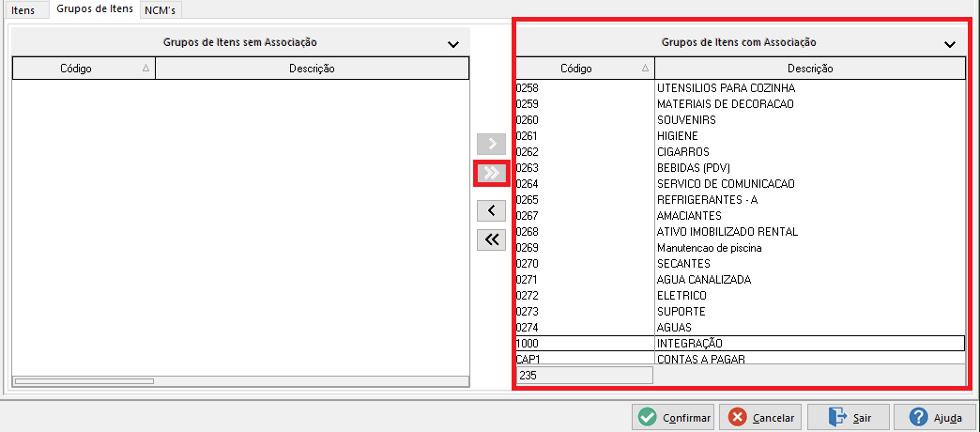Expand chevron of Grupos de Itens sem Associação
Image resolution: width=980 pixels, height=432 pixels.
[453, 44]
